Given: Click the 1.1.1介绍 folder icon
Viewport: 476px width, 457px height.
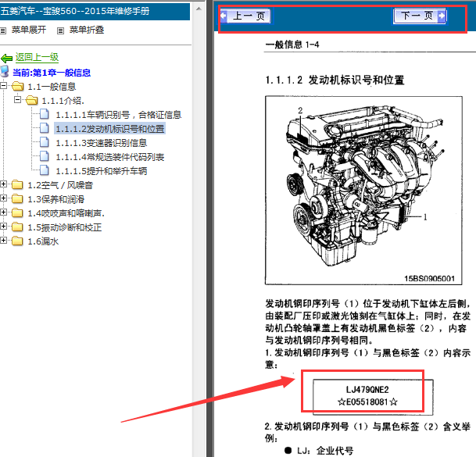Looking at the screenshot, I should 31,101.
